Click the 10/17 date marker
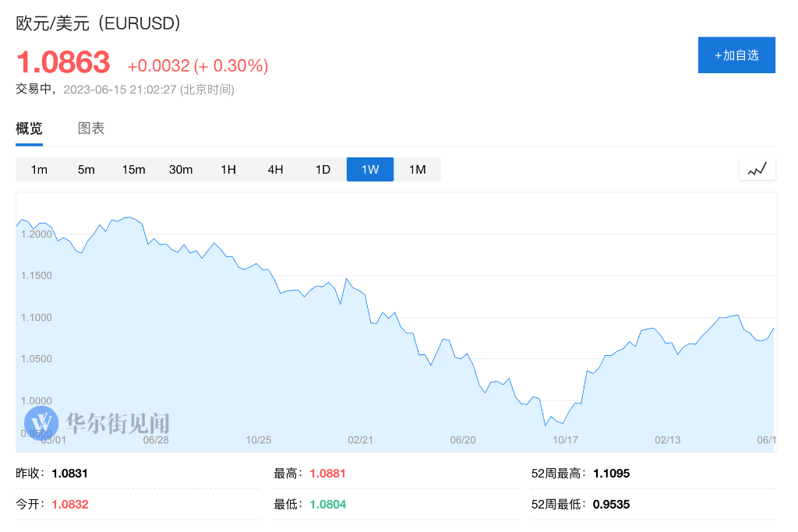Screen dimensions: 798x532 point(565,440)
